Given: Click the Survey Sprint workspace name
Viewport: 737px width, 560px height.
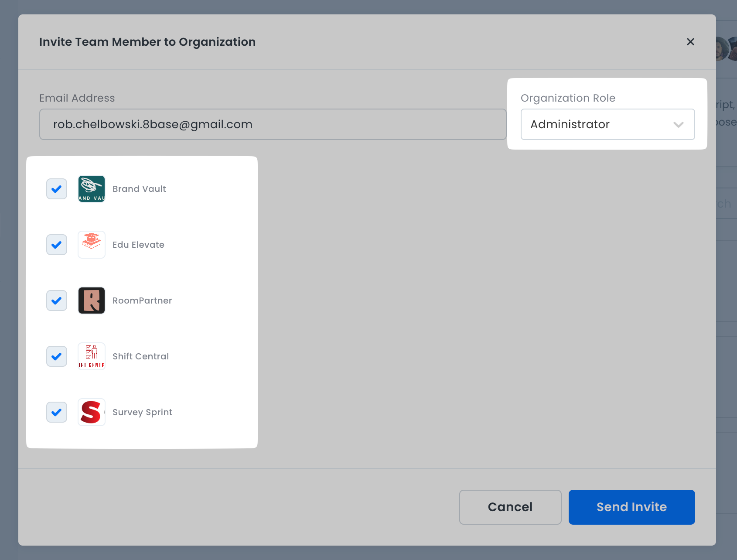Looking at the screenshot, I should [x=142, y=412].
